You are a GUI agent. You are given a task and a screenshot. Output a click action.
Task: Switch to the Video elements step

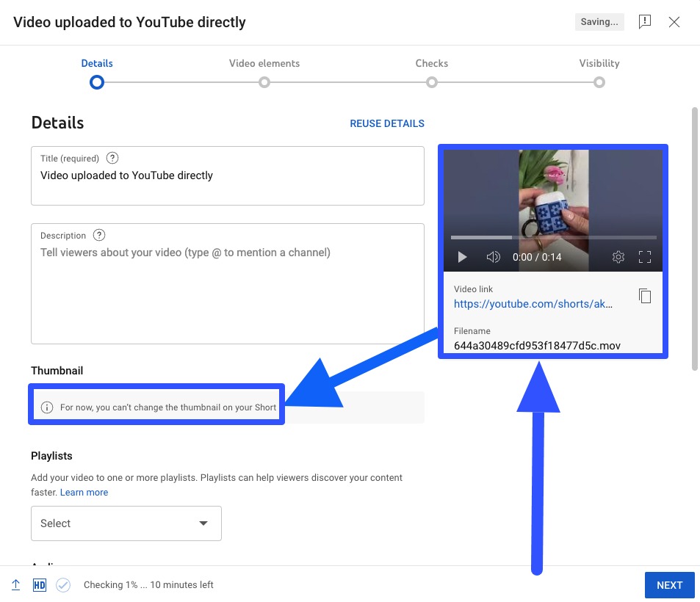point(264,82)
